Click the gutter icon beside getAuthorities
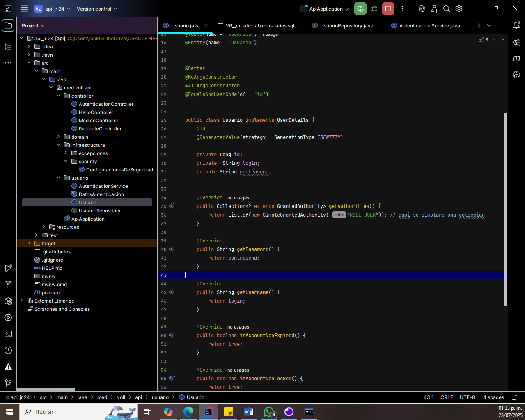This screenshot has height=420, width=525. (x=172, y=205)
